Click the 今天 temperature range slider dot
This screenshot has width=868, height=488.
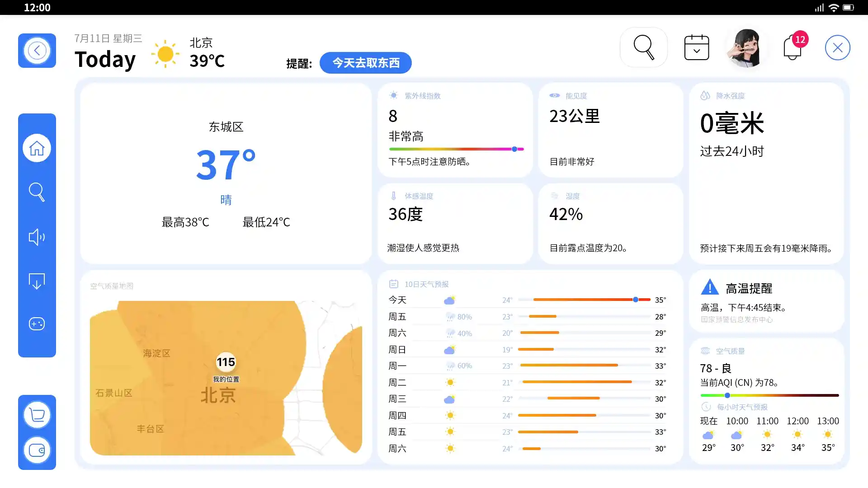(x=636, y=300)
